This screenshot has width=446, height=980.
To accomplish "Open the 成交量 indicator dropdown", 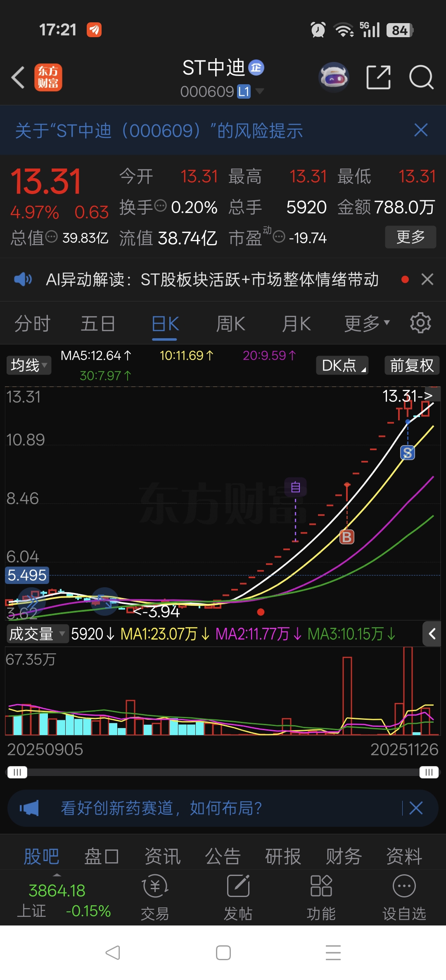I will click(38, 634).
